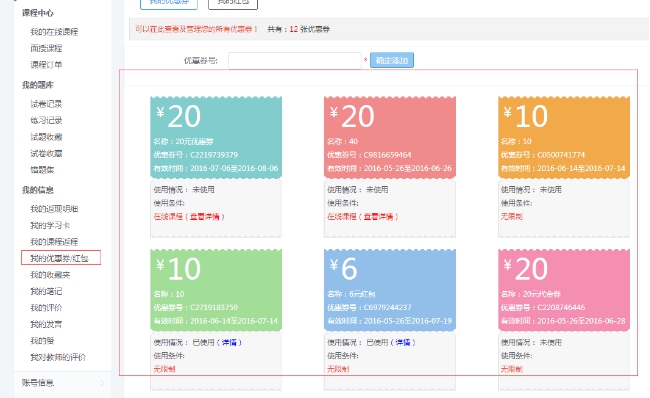This screenshot has width=650, height=398.
Task: Click 查看详情 link on coupon C9816659464
Action: (378, 216)
